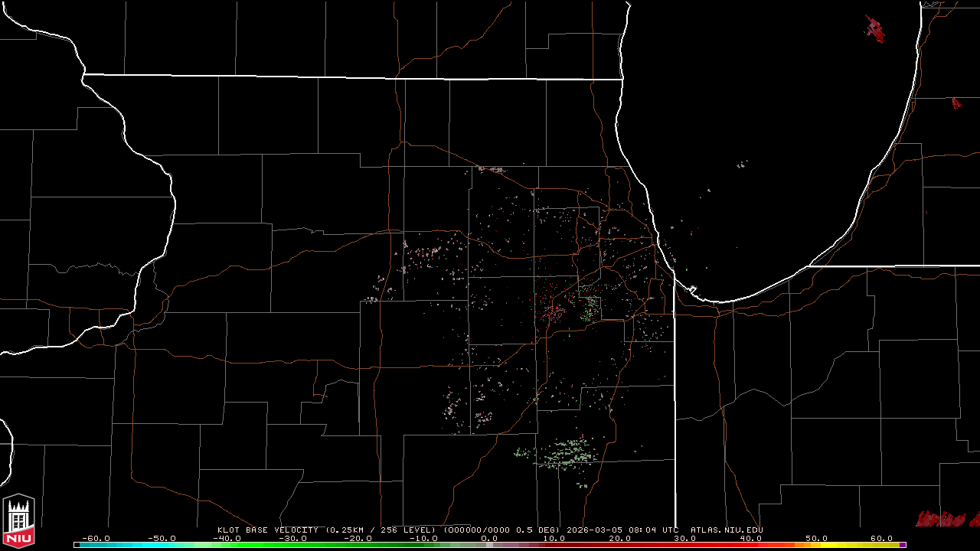980x551 pixels.
Task: Click the -50.0 label on color scale
Action: click(x=162, y=539)
